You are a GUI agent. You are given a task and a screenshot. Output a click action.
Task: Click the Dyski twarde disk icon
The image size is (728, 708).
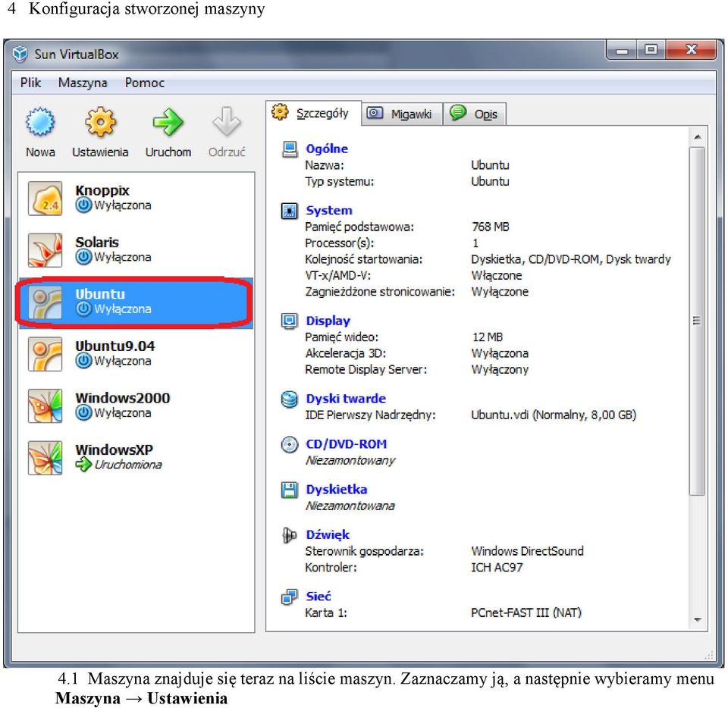290,399
